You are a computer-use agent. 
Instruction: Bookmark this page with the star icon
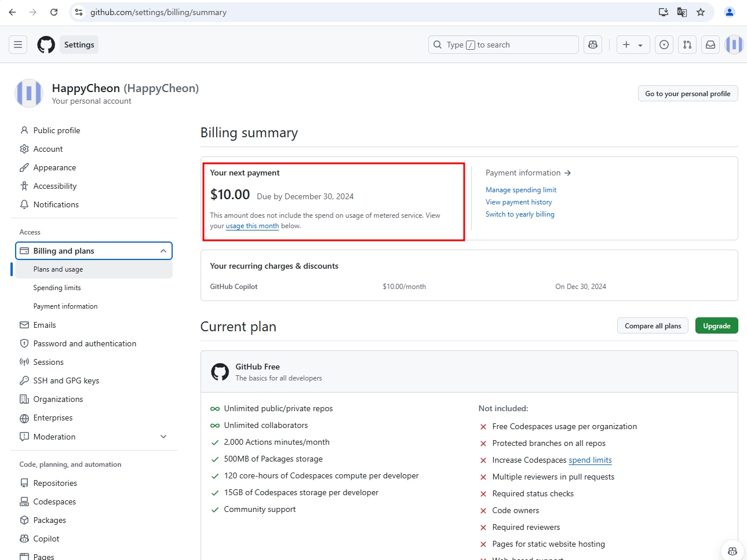pyautogui.click(x=701, y=12)
